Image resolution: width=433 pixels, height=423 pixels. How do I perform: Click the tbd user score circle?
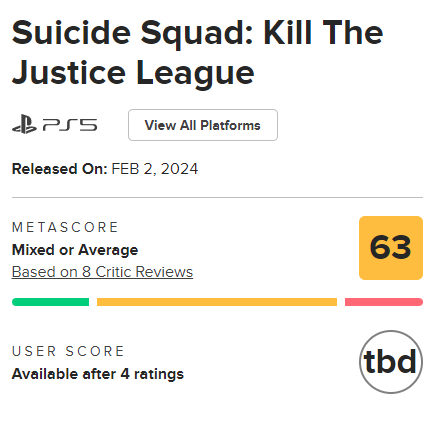[x=391, y=362]
